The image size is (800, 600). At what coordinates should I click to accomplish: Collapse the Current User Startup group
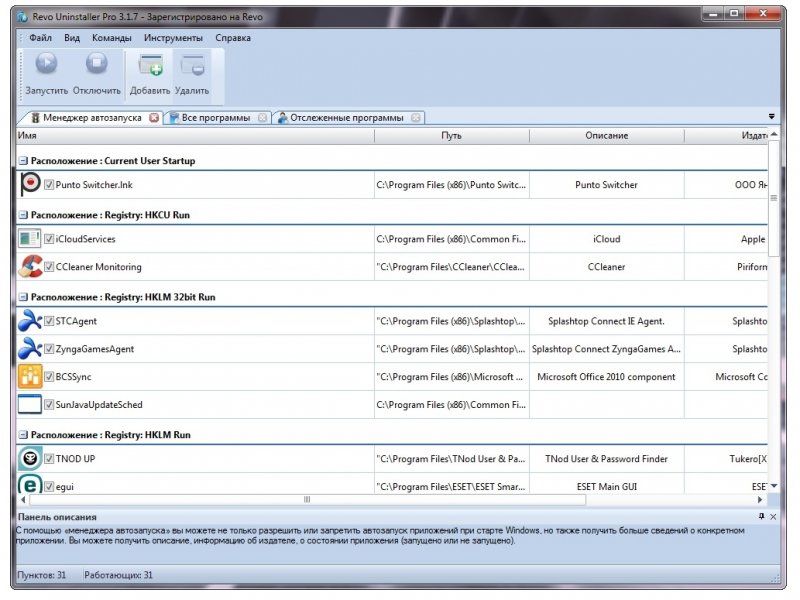[x=23, y=161]
